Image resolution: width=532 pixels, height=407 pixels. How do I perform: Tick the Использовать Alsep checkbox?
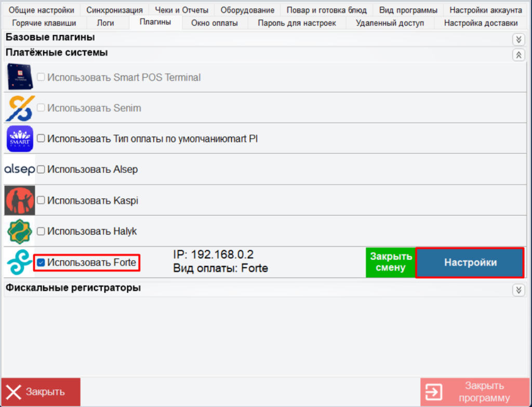point(41,169)
